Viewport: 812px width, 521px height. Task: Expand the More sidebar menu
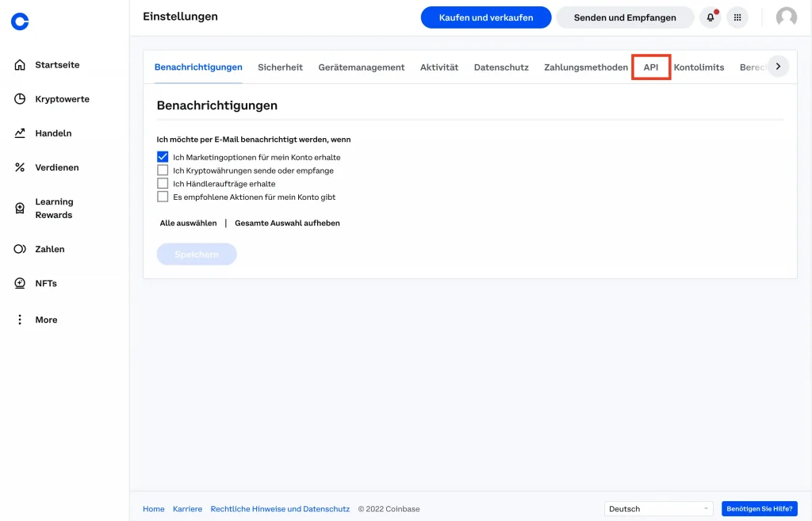tap(20, 320)
